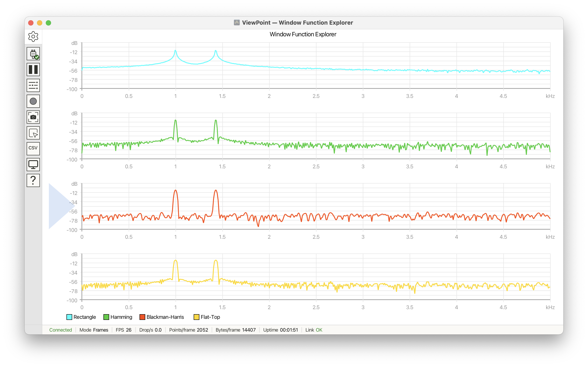This screenshot has height=367, width=588.
Task: Click the red Blackman-Harris peak at 1 kHz
Action: tap(176, 191)
